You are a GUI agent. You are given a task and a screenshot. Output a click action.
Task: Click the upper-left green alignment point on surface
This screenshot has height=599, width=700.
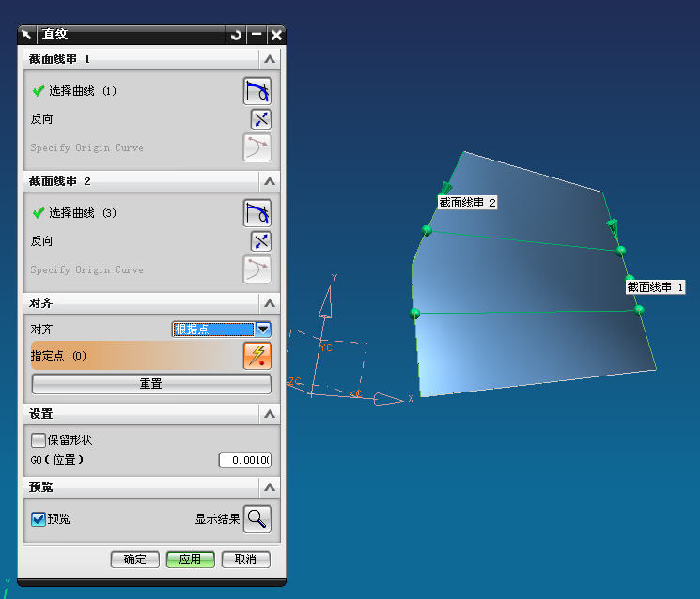(427, 230)
